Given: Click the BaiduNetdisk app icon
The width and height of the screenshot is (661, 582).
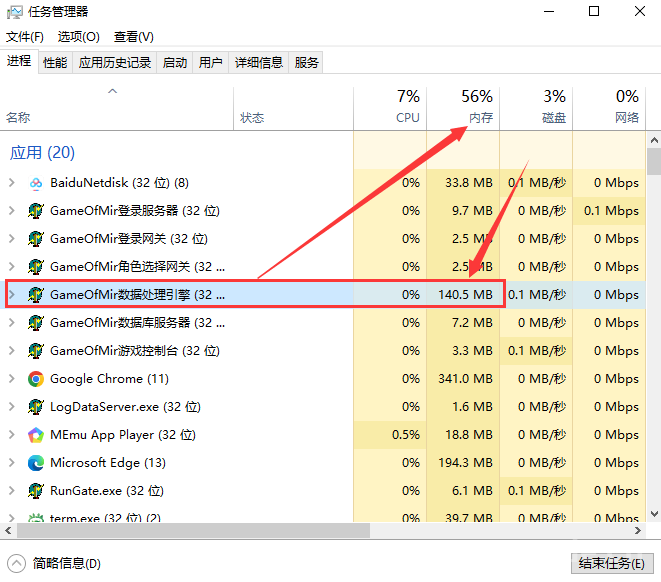Looking at the screenshot, I should coord(36,183).
